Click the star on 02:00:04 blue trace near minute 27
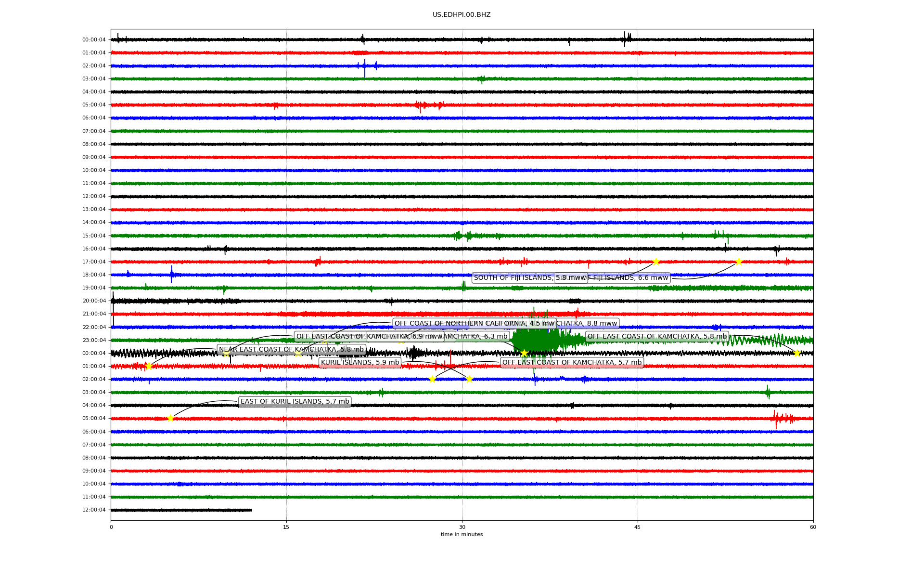Image resolution: width=924 pixels, height=578 pixels. coord(432,379)
